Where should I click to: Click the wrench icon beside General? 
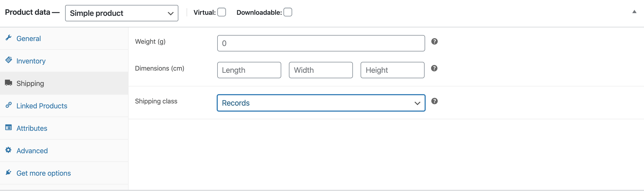pos(8,38)
